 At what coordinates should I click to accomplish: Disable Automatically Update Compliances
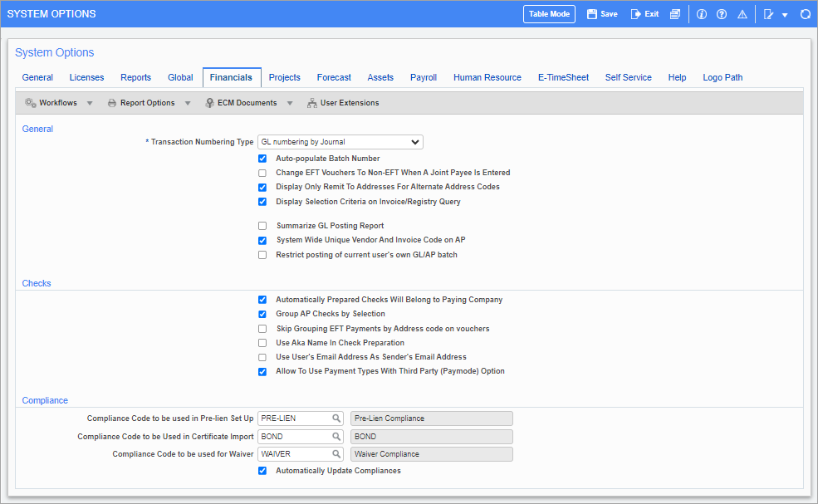(x=262, y=470)
